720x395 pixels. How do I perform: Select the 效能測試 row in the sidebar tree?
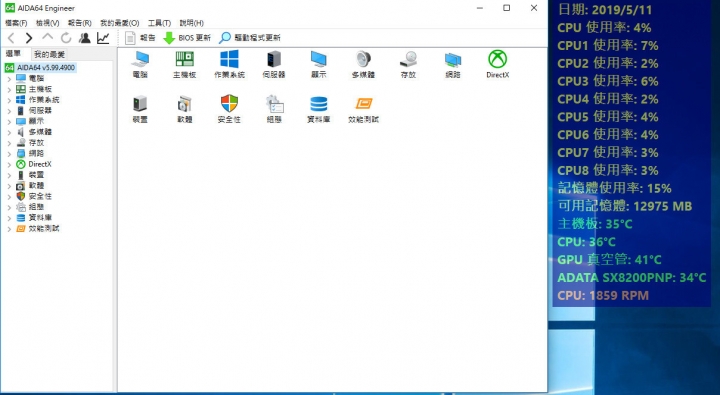[38, 228]
